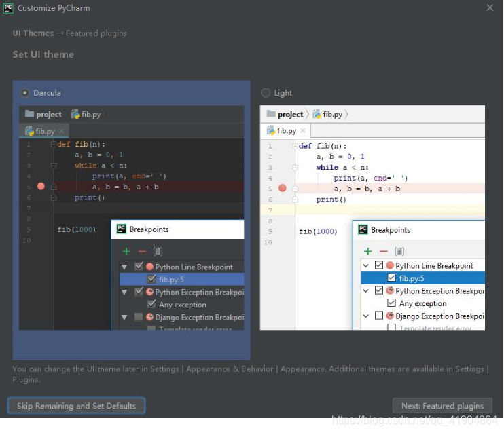The image size is (504, 433).
Task: Click Next: Featured plugins button
Action: click(x=442, y=406)
